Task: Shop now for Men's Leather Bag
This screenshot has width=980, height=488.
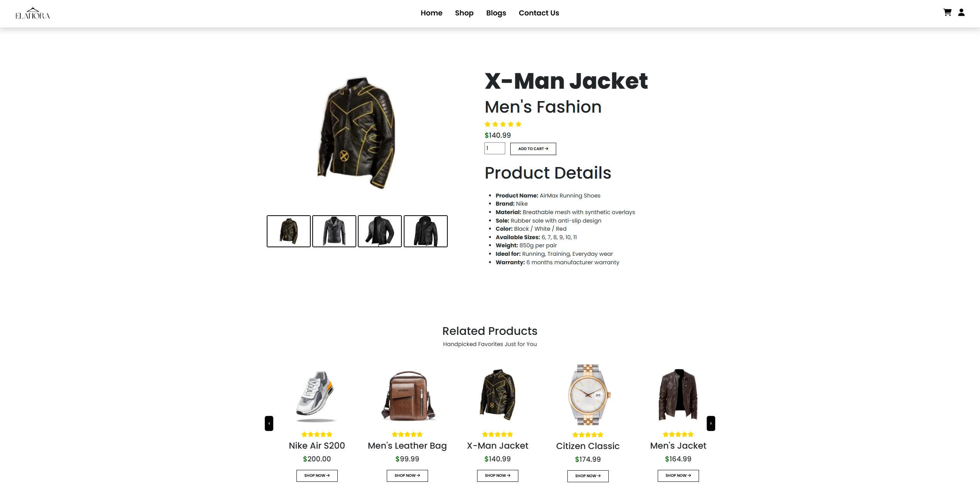Action: click(x=407, y=476)
